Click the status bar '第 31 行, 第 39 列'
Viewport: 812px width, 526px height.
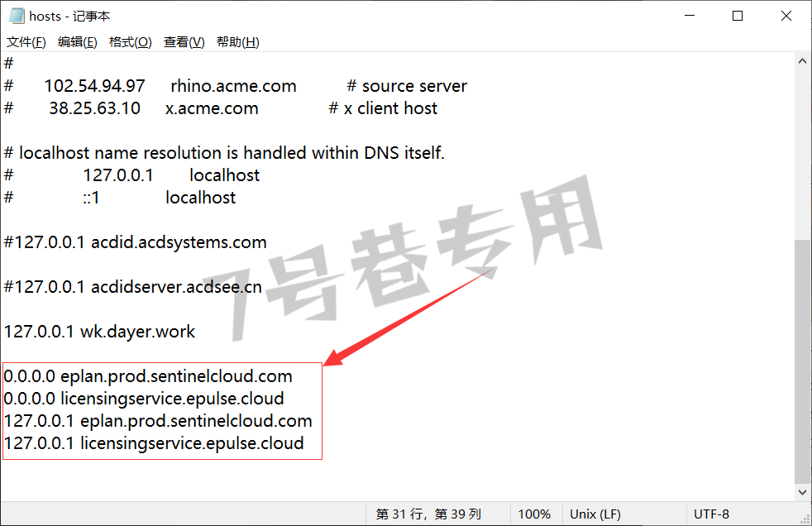click(x=428, y=514)
